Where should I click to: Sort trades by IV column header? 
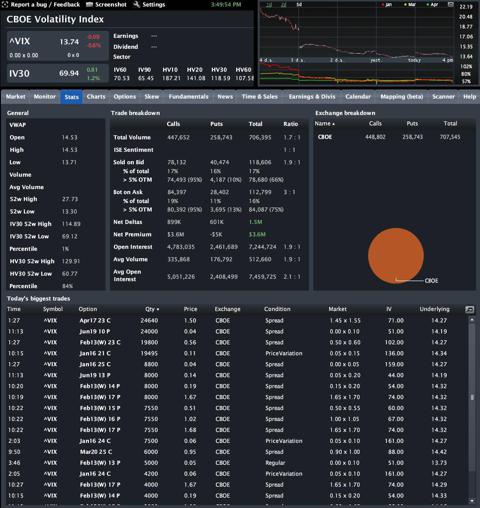click(389, 309)
